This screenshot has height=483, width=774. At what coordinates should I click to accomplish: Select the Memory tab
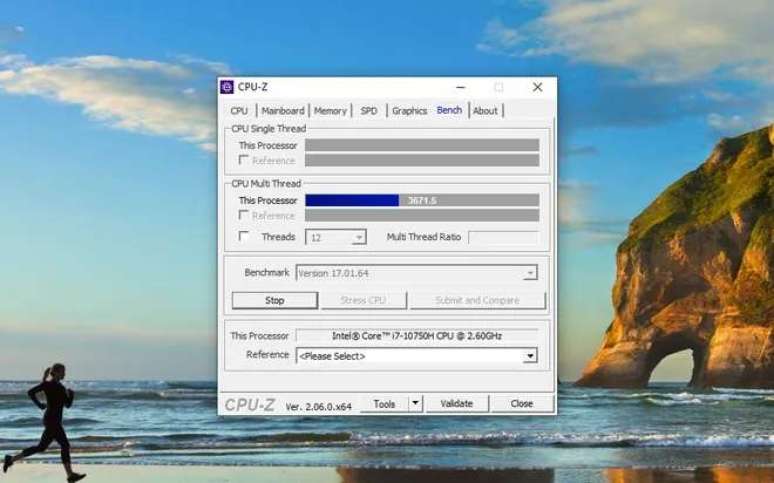point(330,111)
